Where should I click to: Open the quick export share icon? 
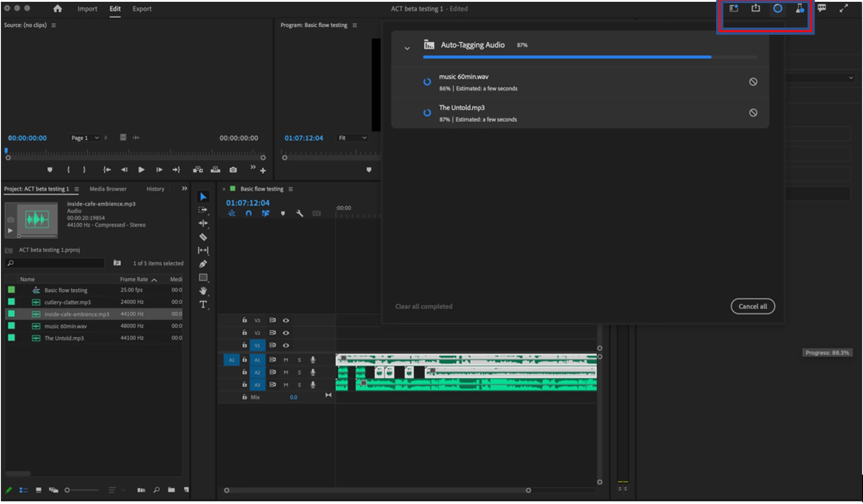point(755,8)
